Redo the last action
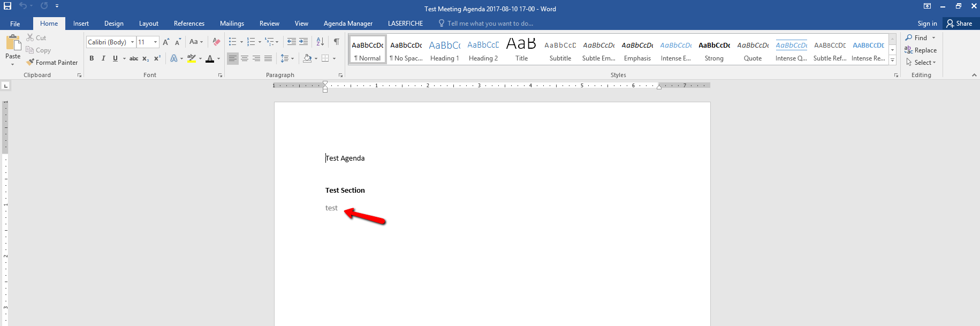This screenshot has width=980, height=326. [x=44, y=6]
